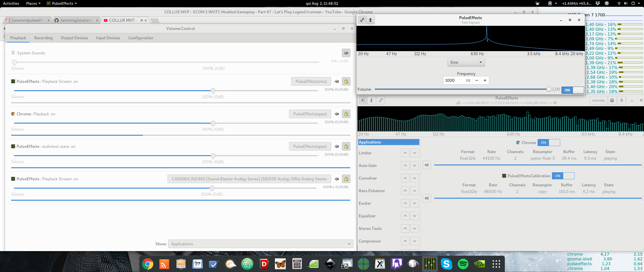Launch Chrome from the dock
644x272 pixels.
click(147, 264)
